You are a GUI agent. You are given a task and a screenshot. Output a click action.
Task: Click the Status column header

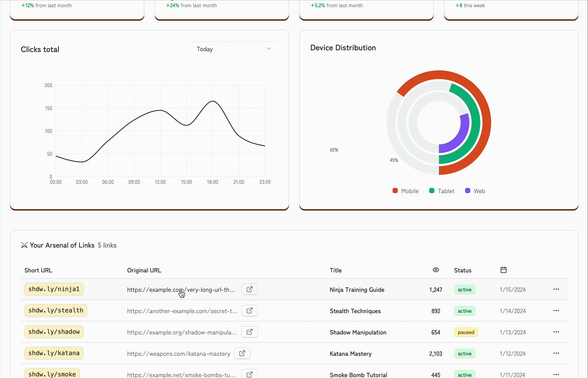[462, 270]
